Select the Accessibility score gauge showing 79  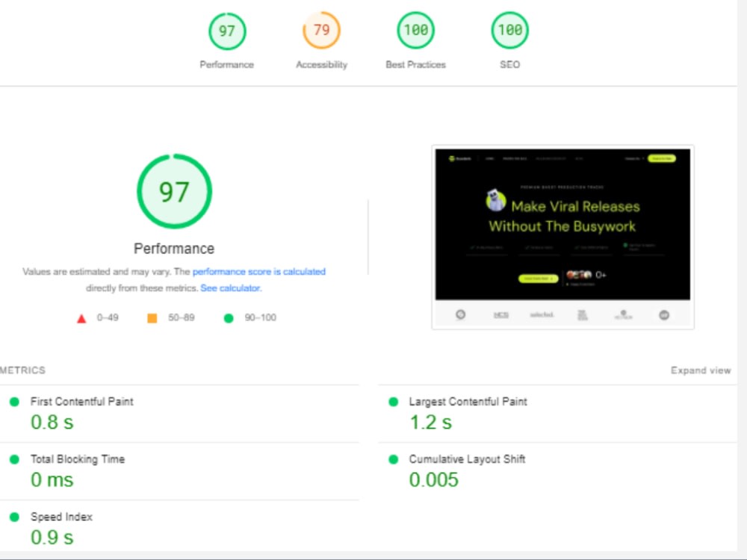point(321,31)
